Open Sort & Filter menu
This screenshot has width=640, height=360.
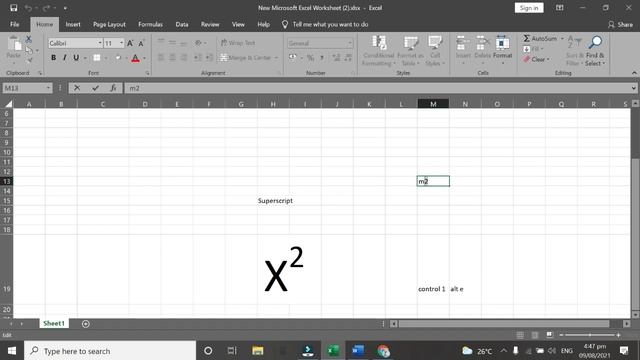click(574, 51)
